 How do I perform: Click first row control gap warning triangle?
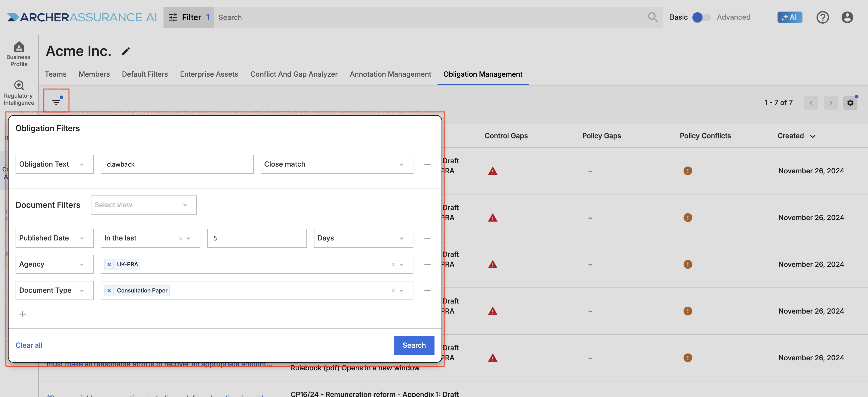tap(492, 171)
